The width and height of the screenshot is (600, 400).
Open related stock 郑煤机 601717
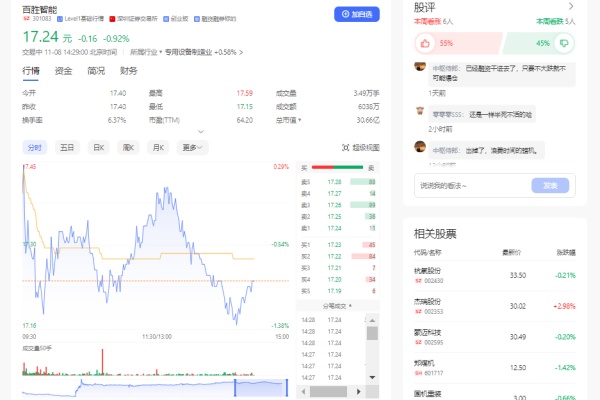(494, 367)
